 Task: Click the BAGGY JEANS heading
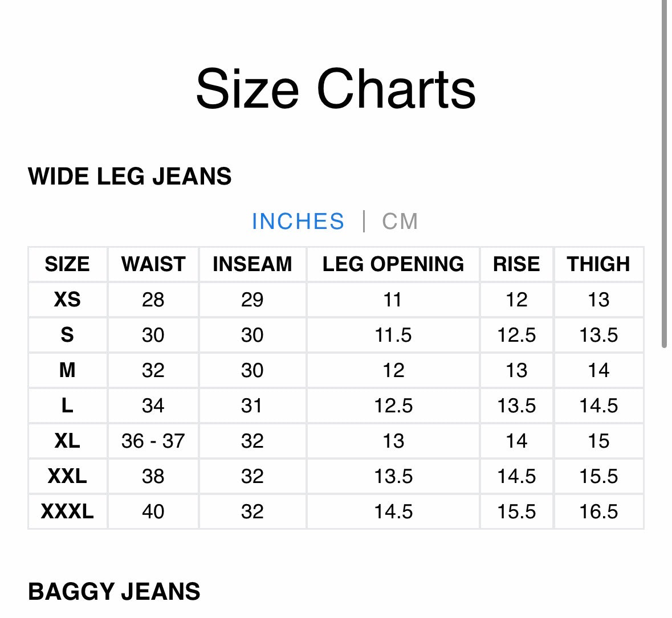coord(114,591)
